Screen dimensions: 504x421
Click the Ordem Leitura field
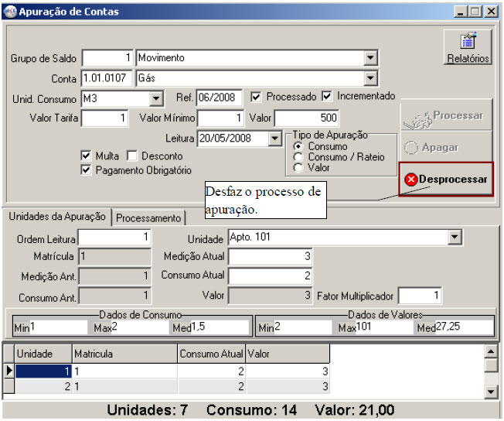(114, 238)
